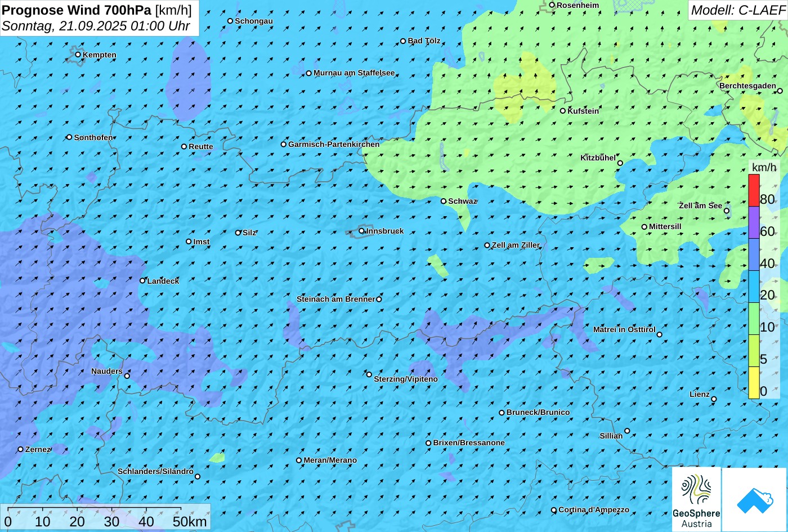Click the yellow 0 km/h legend color
Viewport: 788px width, 532px height.
[754, 383]
